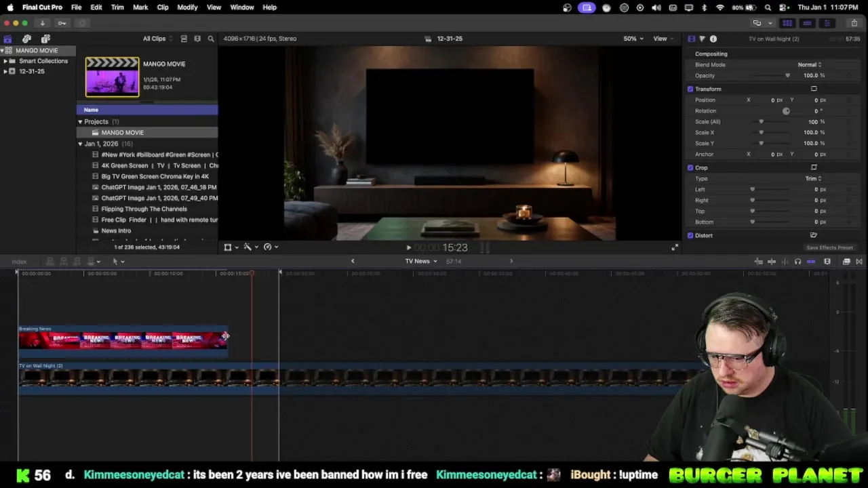
Task: Open the Info inspector icon
Action: coord(713,39)
